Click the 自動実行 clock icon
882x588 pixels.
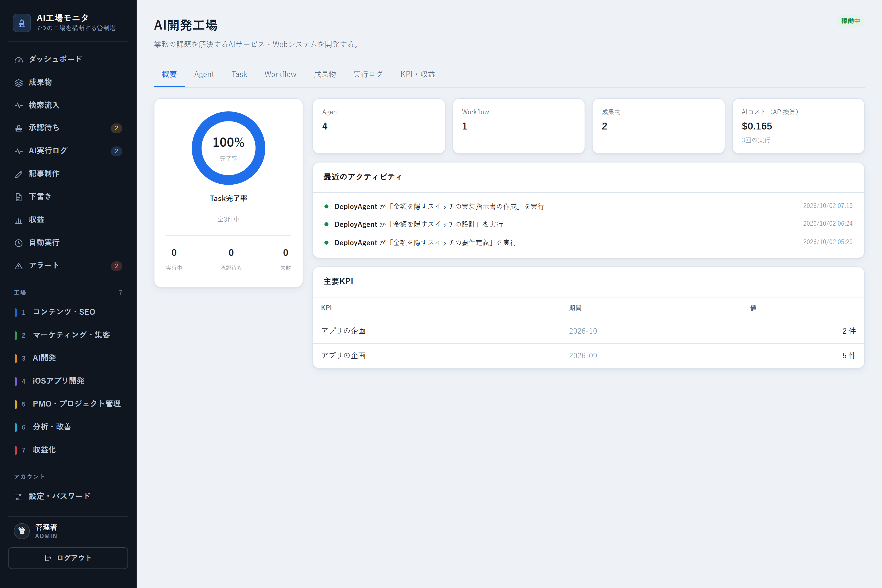(18, 243)
